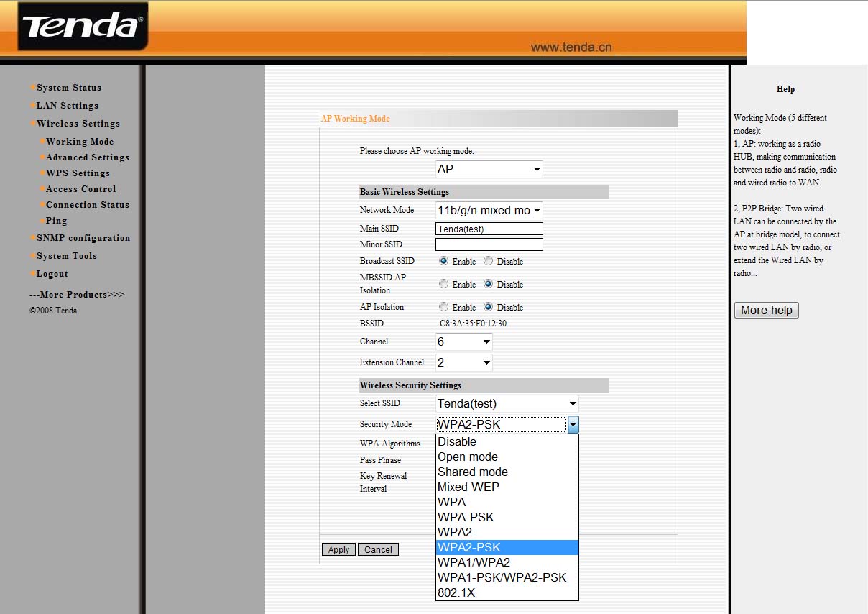
Task: Open WPS Settings page
Action: tap(78, 173)
